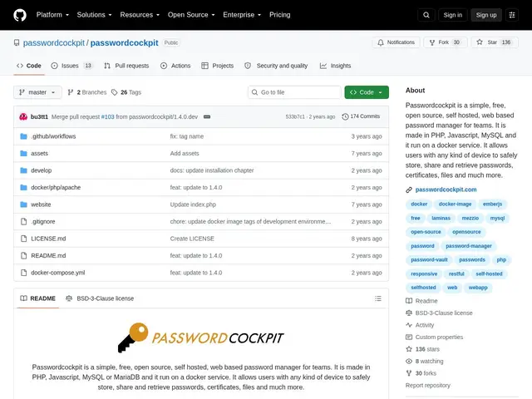Switch to the Issues tab
Screen dimensions: 532x399
click(71, 66)
